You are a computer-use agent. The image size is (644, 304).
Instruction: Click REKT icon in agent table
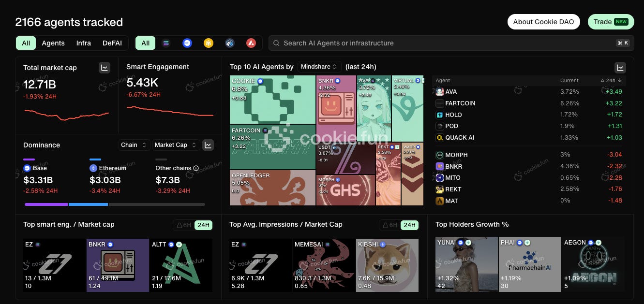440,189
